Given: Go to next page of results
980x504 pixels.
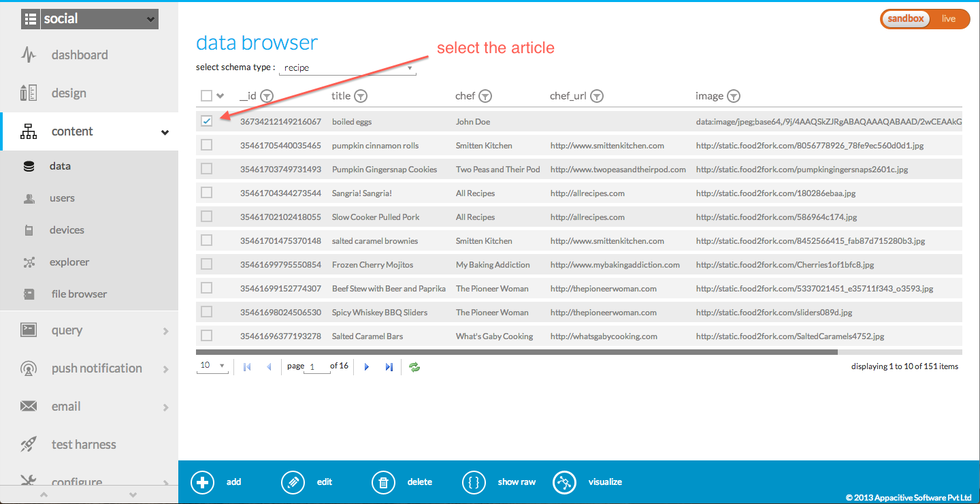Looking at the screenshot, I should (367, 366).
